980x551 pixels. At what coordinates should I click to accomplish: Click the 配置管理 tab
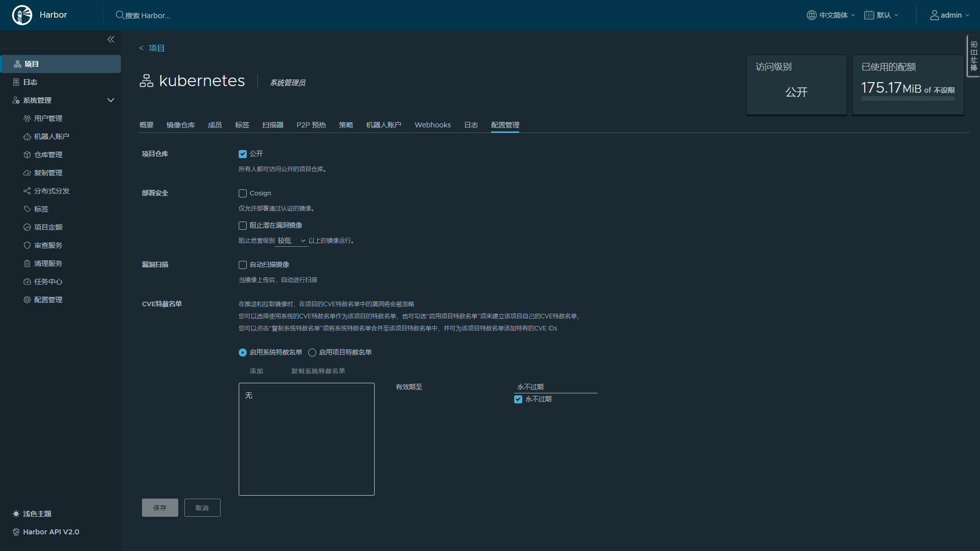pyautogui.click(x=505, y=125)
